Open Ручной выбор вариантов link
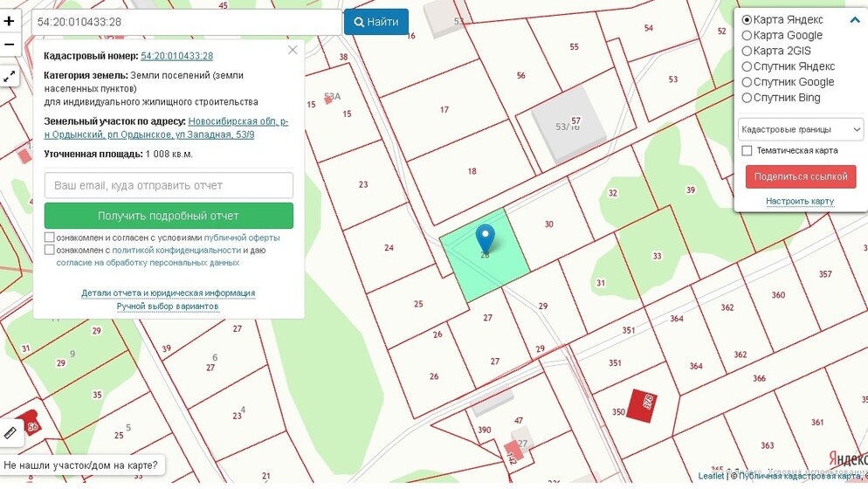 point(167,306)
